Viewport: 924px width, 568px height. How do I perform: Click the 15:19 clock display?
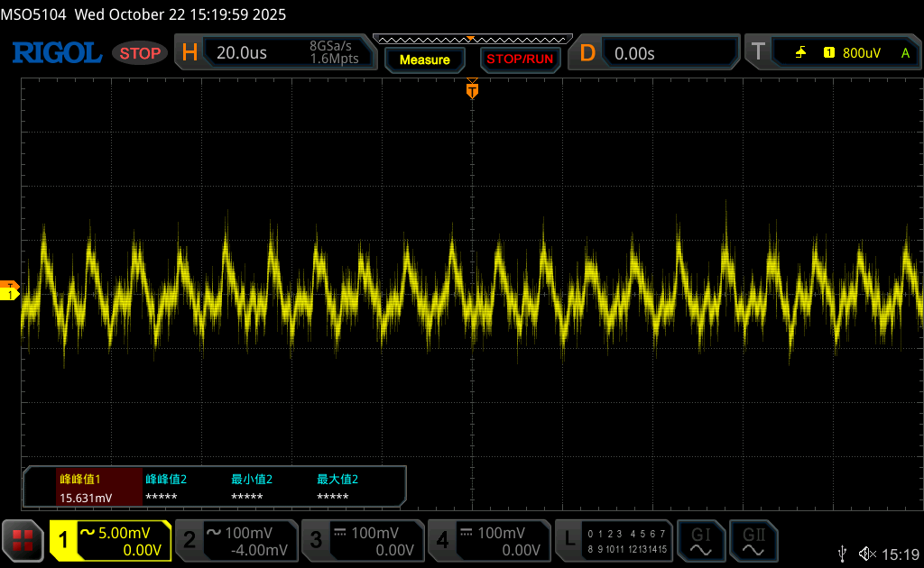point(901,554)
